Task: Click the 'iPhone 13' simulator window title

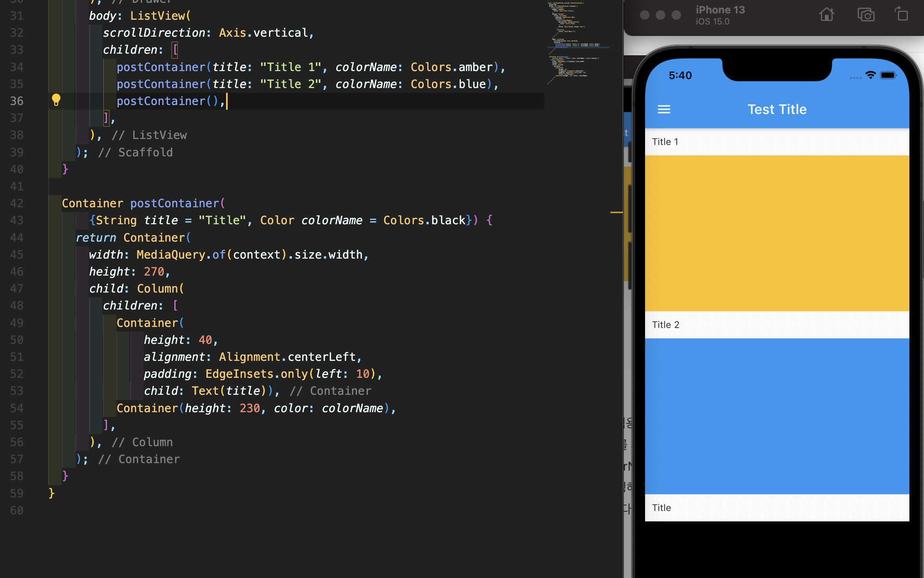Action: [720, 10]
